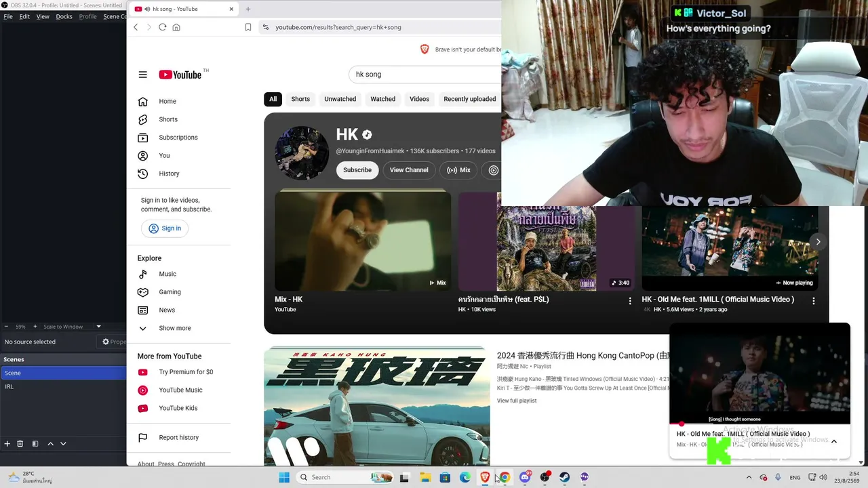The image size is (868, 488).
Task: Show hidden system tray icons
Action: pos(749,477)
